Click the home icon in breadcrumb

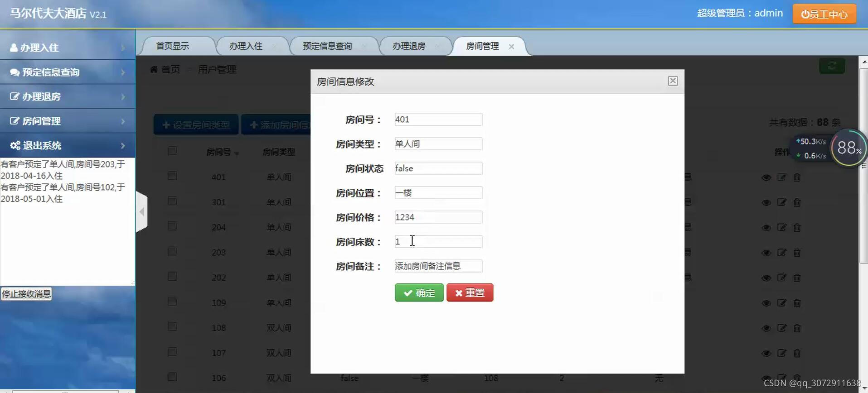coord(154,69)
